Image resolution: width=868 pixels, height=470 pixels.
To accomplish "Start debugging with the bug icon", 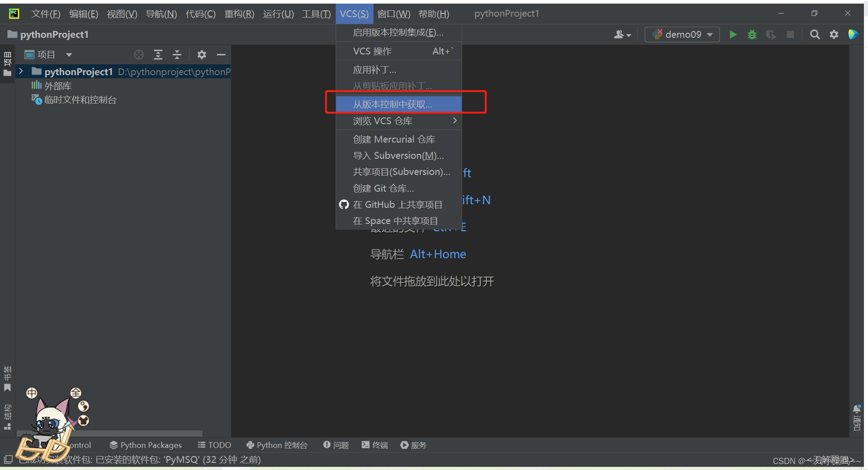I will (751, 34).
